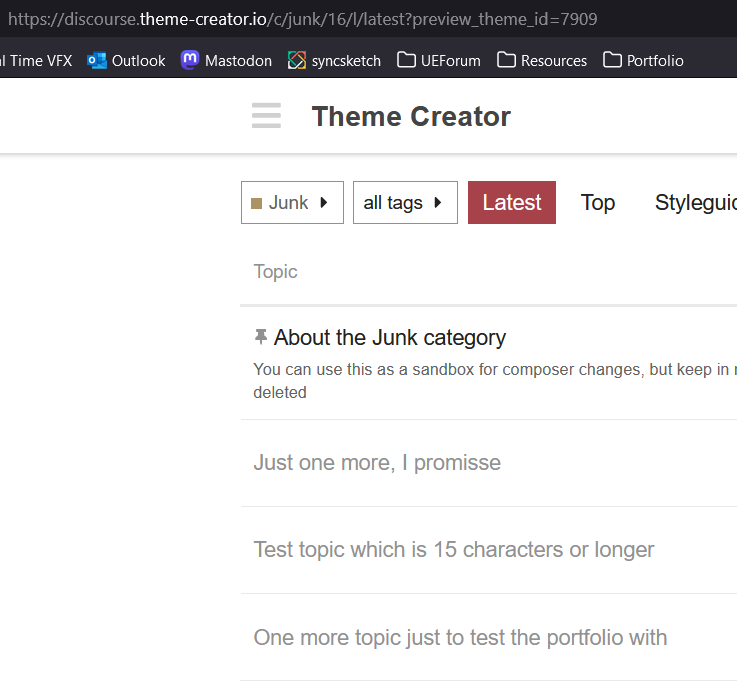This screenshot has width=737, height=689.
Task: Open the syncsketch bookmark
Action: tap(334, 61)
